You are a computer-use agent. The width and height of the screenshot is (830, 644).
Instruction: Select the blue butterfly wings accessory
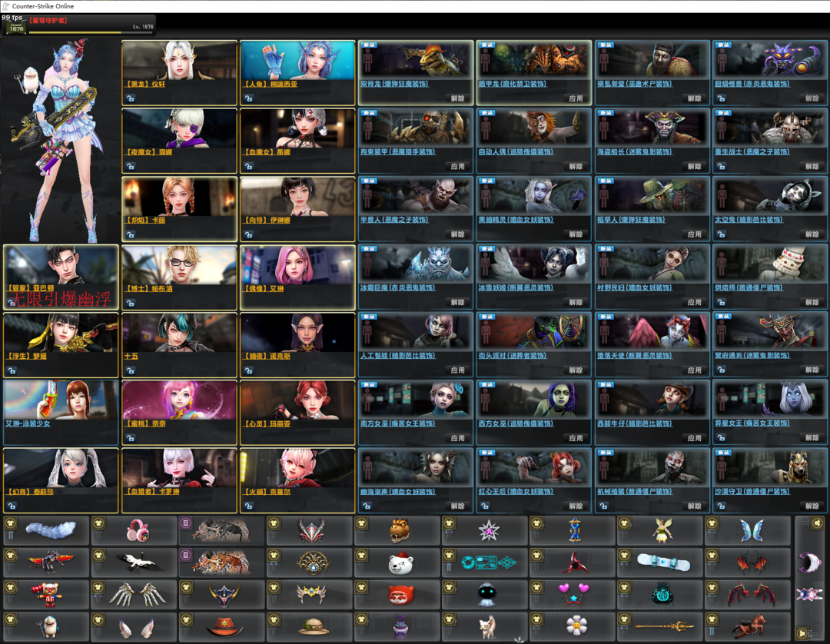[752, 531]
